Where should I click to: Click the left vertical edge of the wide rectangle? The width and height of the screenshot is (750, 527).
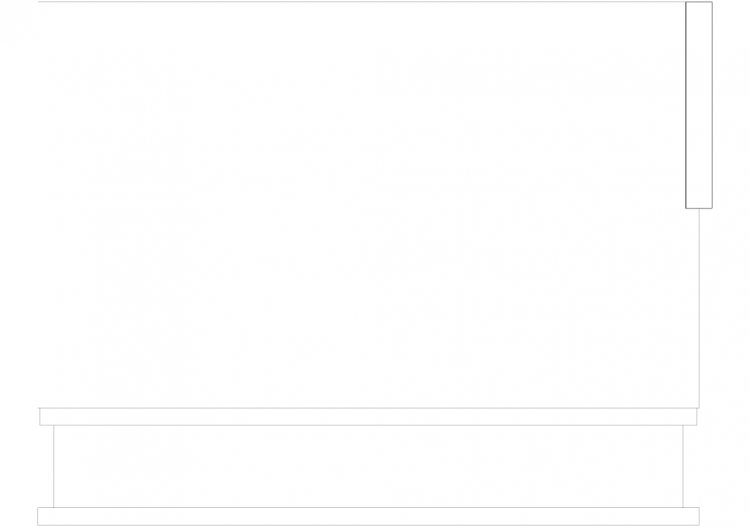[x=54, y=466]
